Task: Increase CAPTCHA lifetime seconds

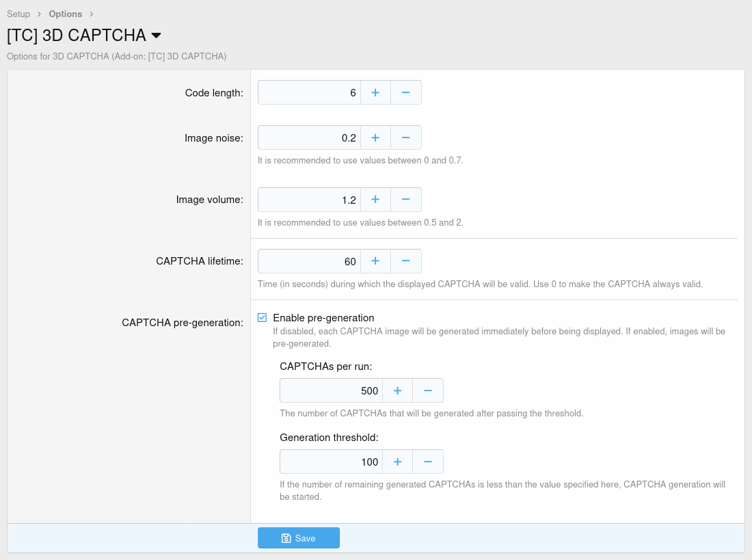Action: tap(375, 261)
